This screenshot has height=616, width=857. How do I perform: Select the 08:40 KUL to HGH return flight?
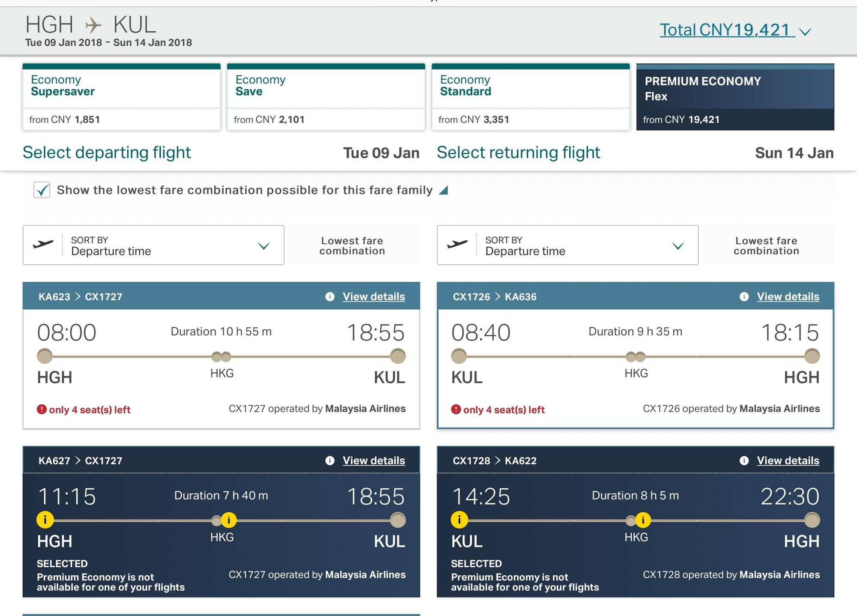(x=635, y=368)
